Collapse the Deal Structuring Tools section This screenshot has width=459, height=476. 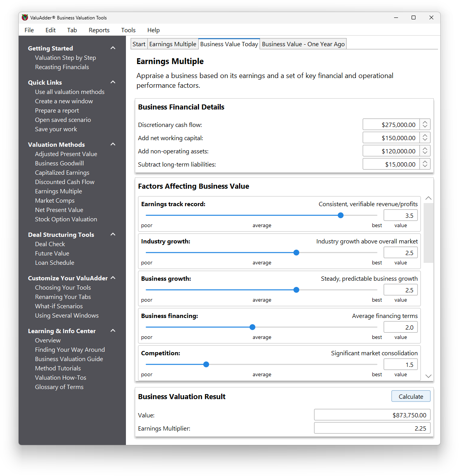(x=113, y=235)
